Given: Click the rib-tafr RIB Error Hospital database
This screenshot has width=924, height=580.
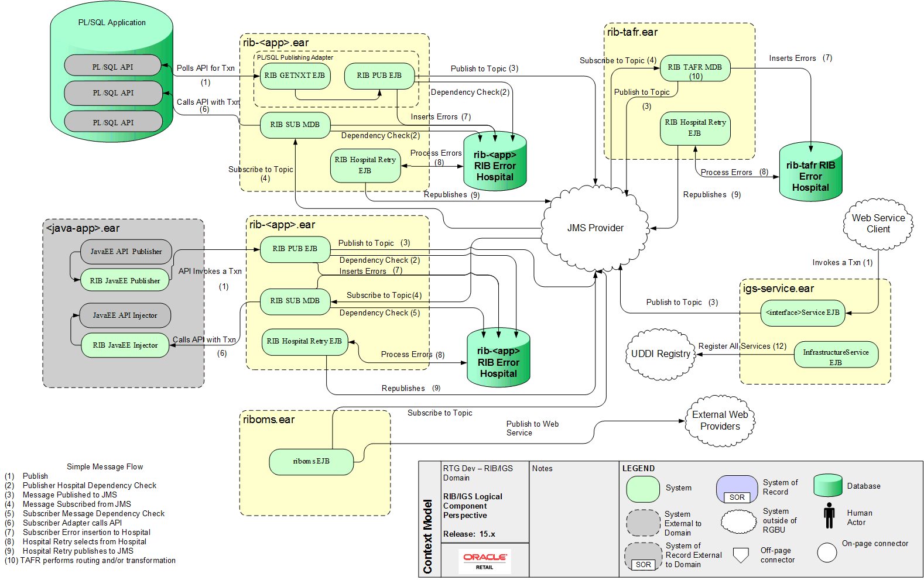Looking at the screenshot, I should click(810, 172).
